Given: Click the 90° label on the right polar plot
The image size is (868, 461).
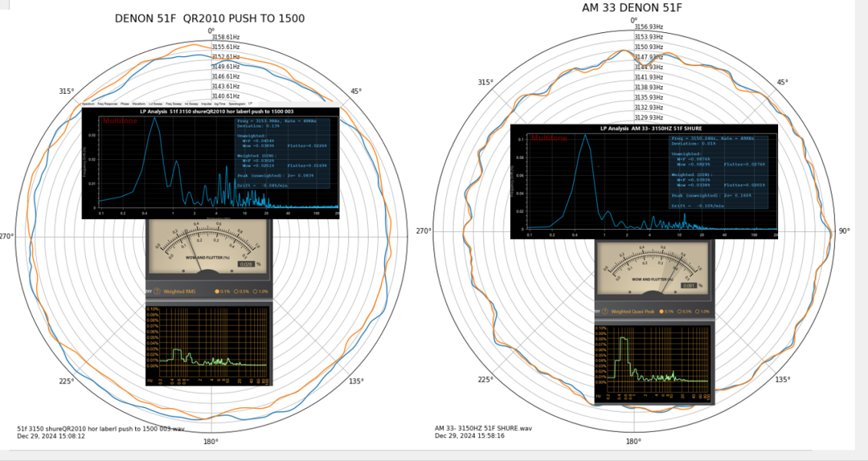Looking at the screenshot, I should pyautogui.click(x=844, y=230).
